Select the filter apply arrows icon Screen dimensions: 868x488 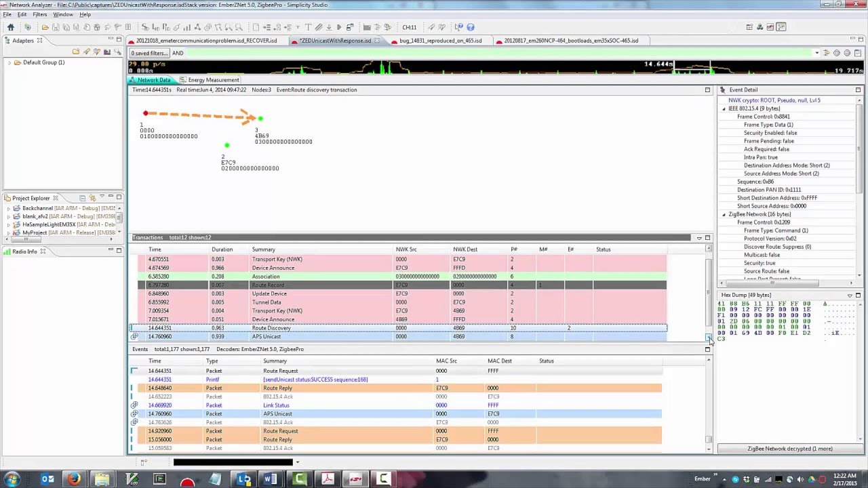point(827,53)
